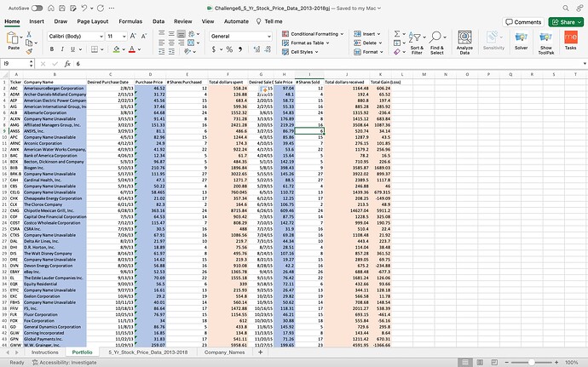Select the Company_Names sheet tab

click(x=225, y=352)
